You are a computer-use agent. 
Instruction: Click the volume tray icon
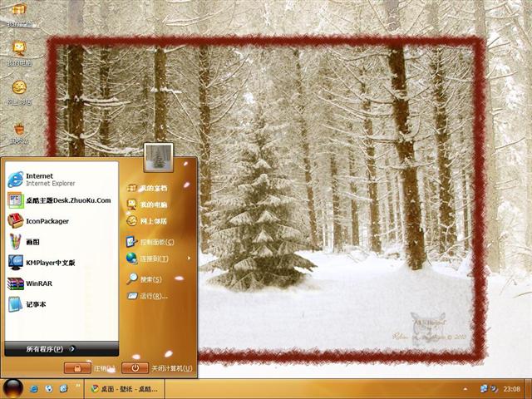(x=494, y=389)
